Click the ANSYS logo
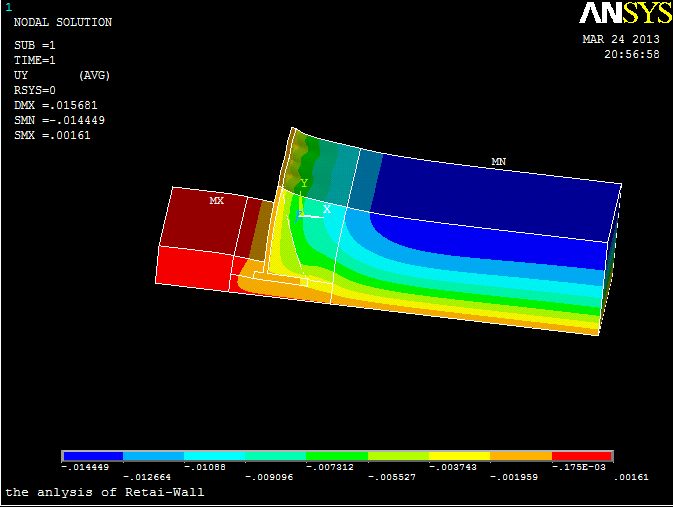 tap(625, 13)
